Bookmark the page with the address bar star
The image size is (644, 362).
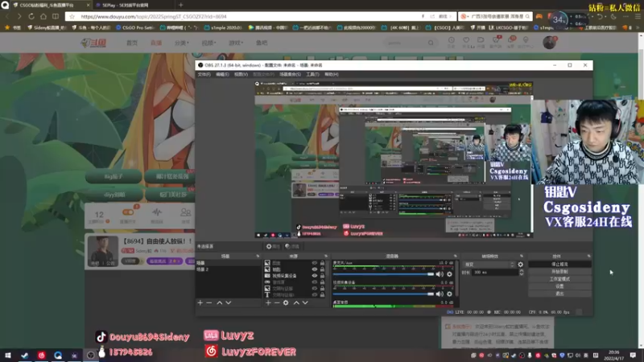pos(72,16)
